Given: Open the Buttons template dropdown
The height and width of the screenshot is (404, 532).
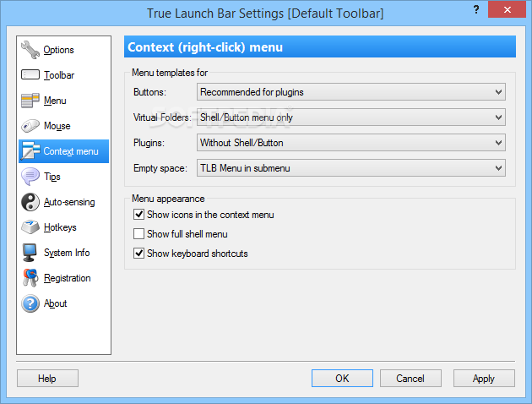Looking at the screenshot, I should coord(350,92).
